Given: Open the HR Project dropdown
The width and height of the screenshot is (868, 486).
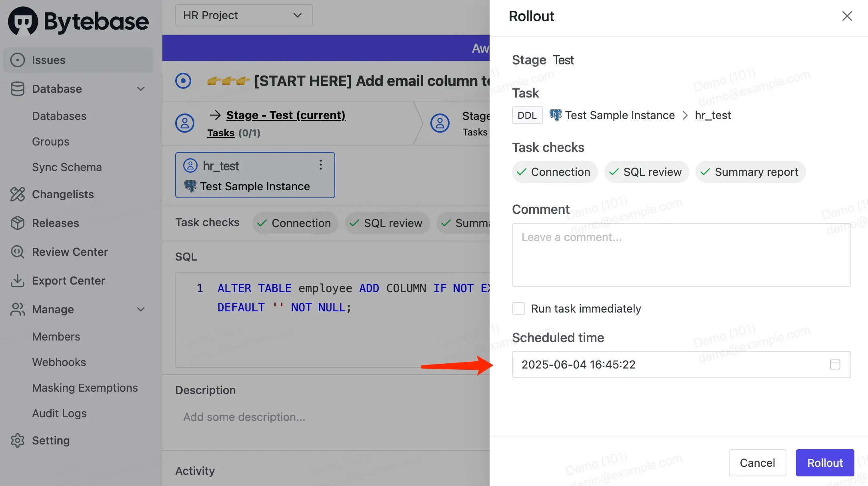Looking at the screenshot, I should (x=244, y=15).
